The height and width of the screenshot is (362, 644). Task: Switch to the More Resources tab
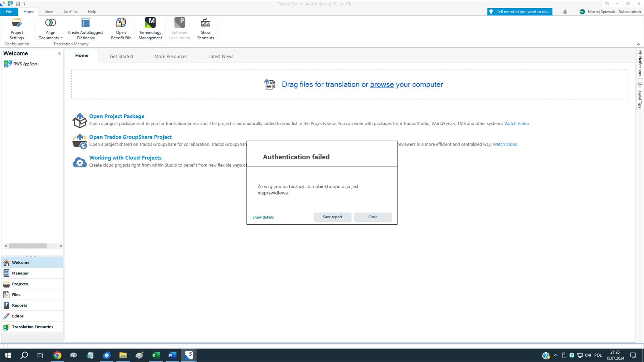(171, 56)
